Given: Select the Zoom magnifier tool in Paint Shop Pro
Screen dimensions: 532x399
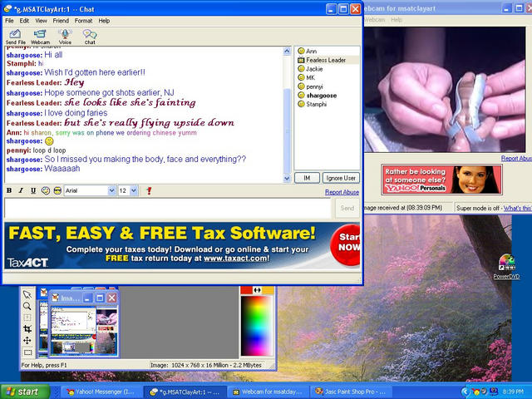Looking at the screenshot, I should coord(27,306).
